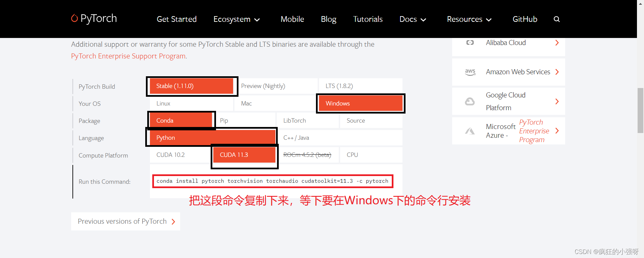Viewport: 644px width, 258px height.
Task: Choose Linux as your OS
Action: tap(192, 103)
